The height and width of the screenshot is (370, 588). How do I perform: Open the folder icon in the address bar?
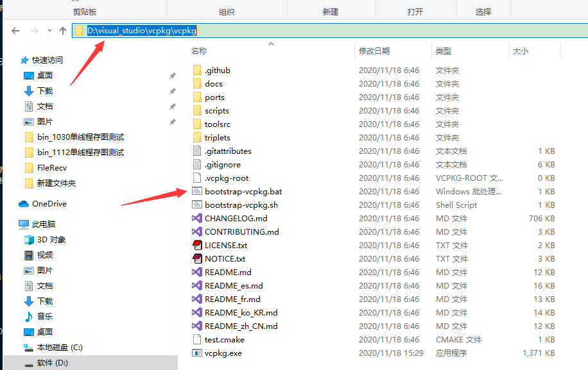coord(79,31)
